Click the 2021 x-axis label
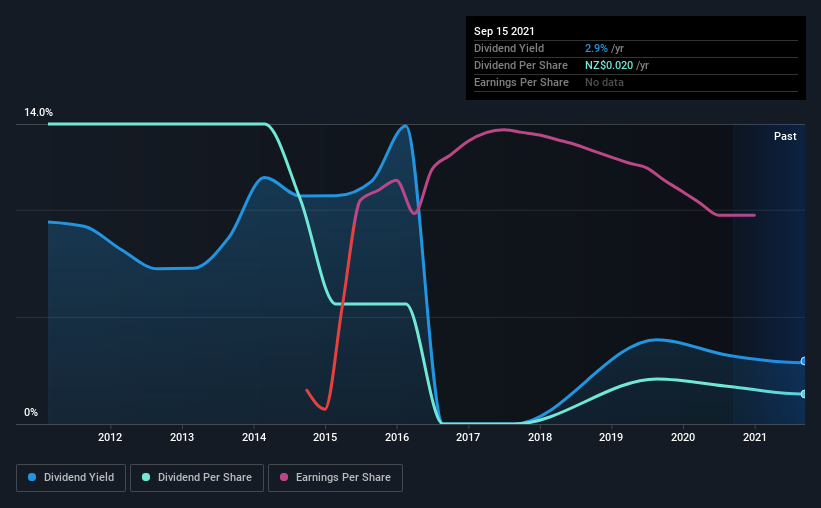The width and height of the screenshot is (821, 508). tap(755, 437)
